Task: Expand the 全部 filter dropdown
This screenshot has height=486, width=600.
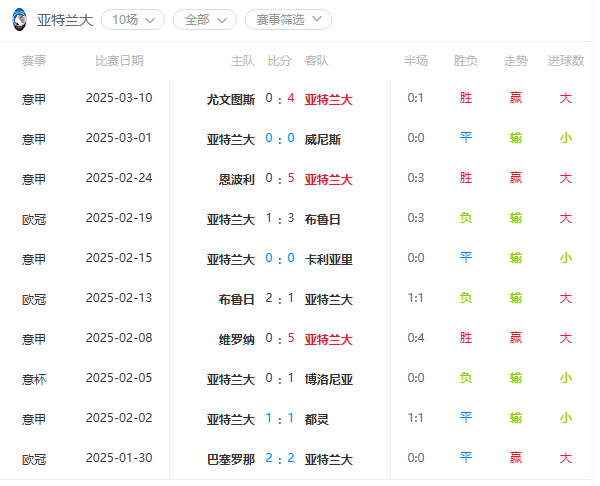Action: tap(205, 20)
